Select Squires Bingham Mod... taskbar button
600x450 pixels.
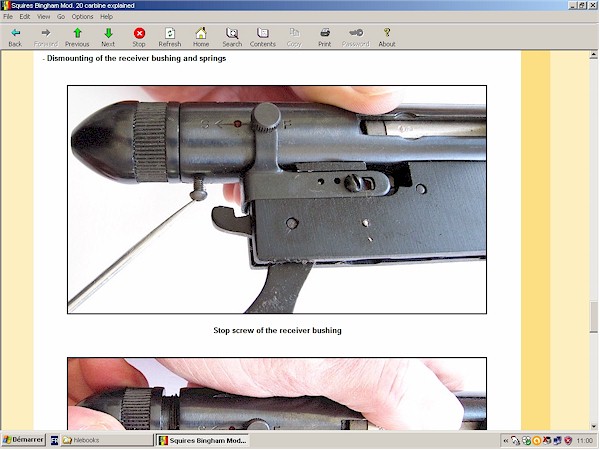[202, 441]
